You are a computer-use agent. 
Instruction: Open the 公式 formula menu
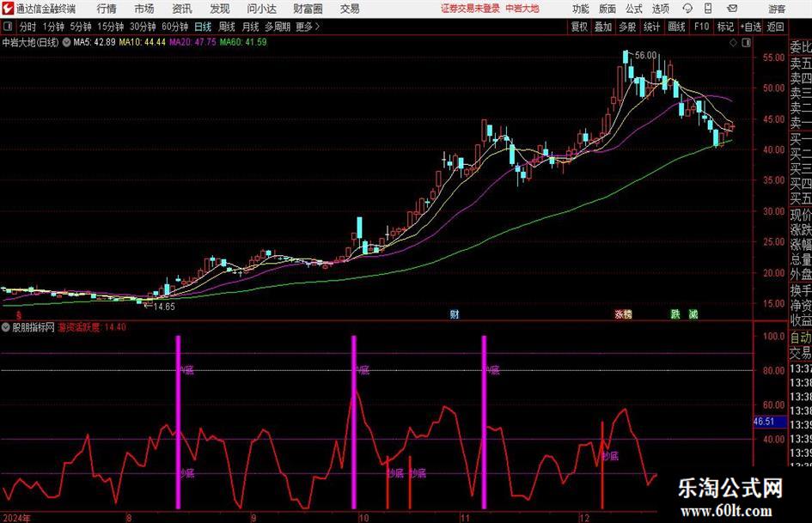[633, 9]
